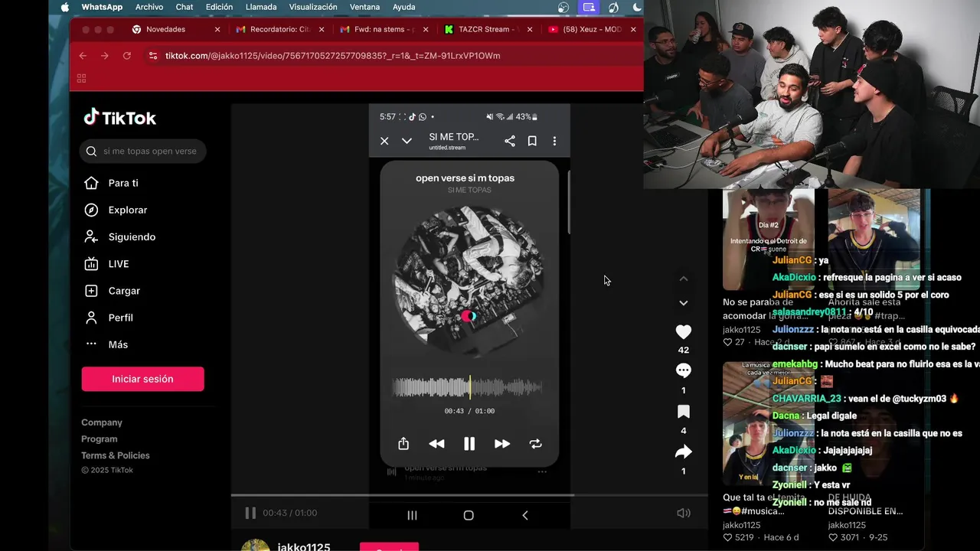Close the in-video player with X icon
The image size is (980, 551).
[x=384, y=141]
